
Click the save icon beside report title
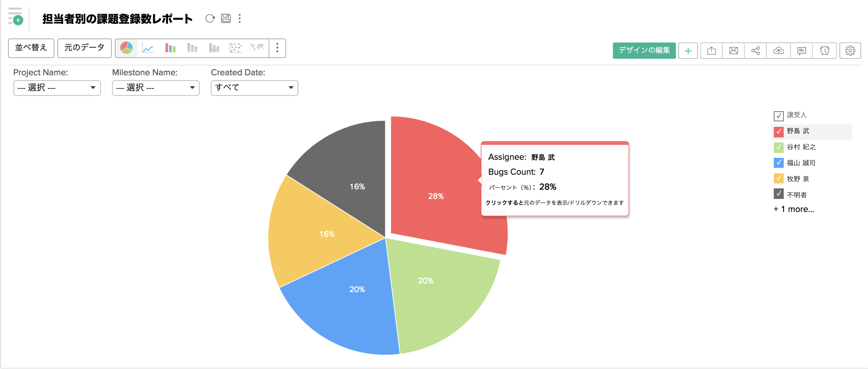tap(226, 19)
